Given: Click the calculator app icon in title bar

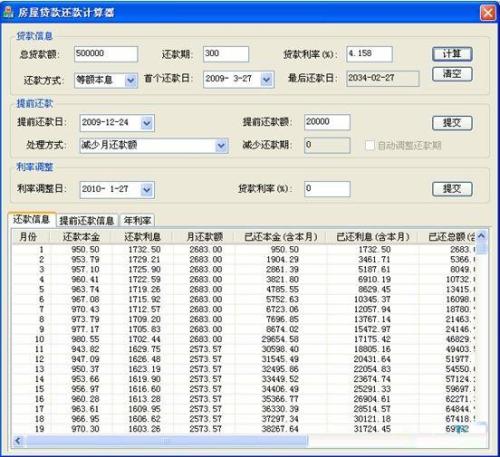Looking at the screenshot, I should [8, 12].
